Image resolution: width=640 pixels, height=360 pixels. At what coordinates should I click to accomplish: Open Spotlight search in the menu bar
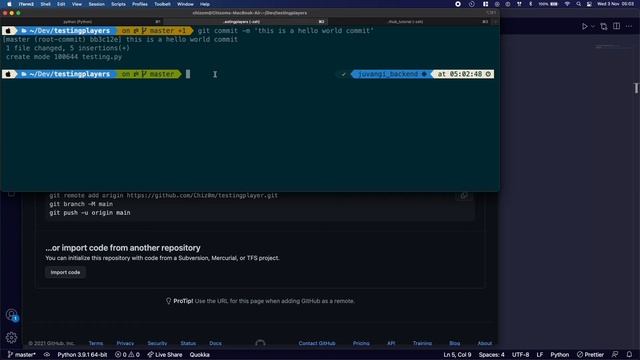click(578, 4)
